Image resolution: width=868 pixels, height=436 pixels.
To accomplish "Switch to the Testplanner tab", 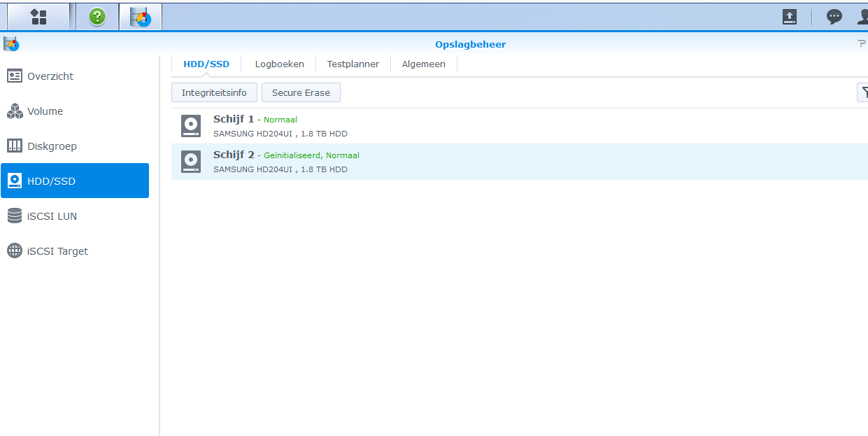I will click(353, 64).
